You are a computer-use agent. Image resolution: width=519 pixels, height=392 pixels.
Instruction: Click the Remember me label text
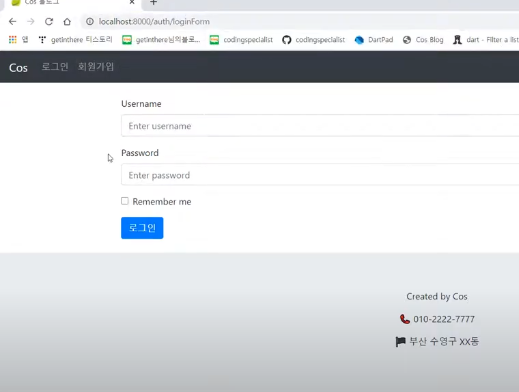162,202
